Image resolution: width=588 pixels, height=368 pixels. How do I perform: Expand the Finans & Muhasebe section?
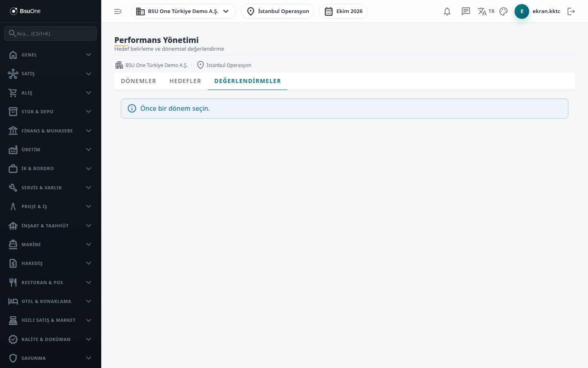(x=51, y=131)
